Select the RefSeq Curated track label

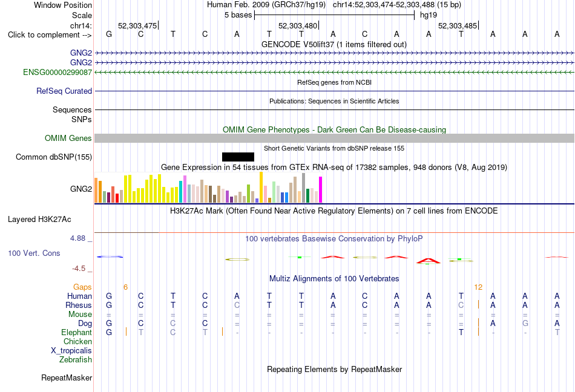[x=64, y=91]
